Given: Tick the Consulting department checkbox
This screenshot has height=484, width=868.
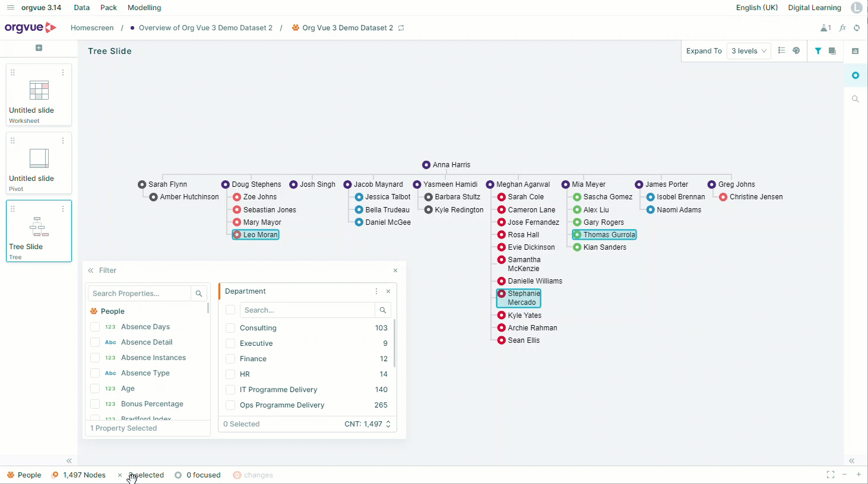Looking at the screenshot, I should pyautogui.click(x=230, y=328).
